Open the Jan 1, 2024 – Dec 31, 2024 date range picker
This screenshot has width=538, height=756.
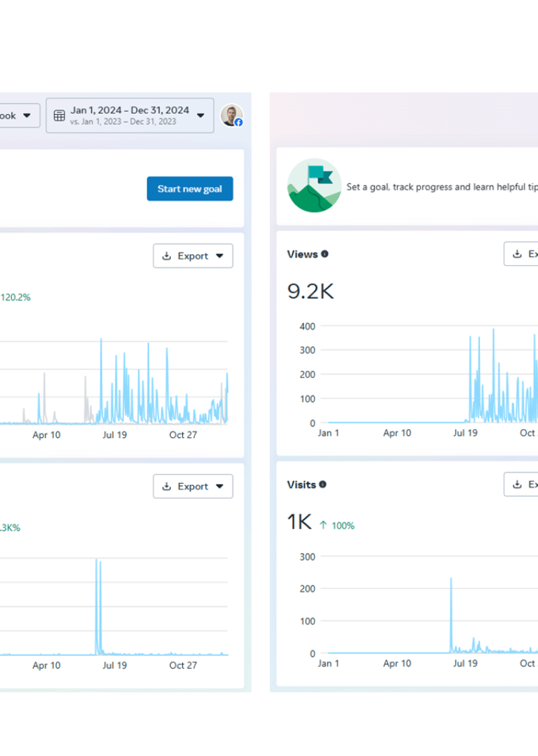tap(130, 115)
